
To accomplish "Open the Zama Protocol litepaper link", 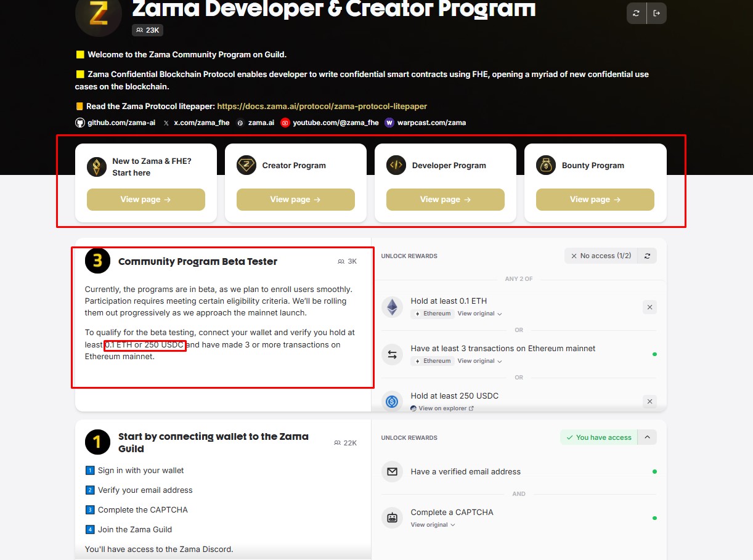I will (322, 106).
